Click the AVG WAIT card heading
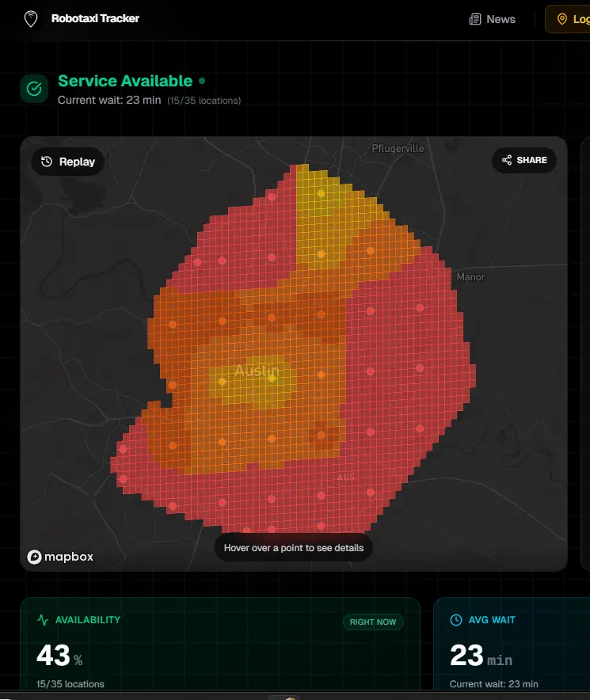The image size is (590, 700). pos(492,620)
